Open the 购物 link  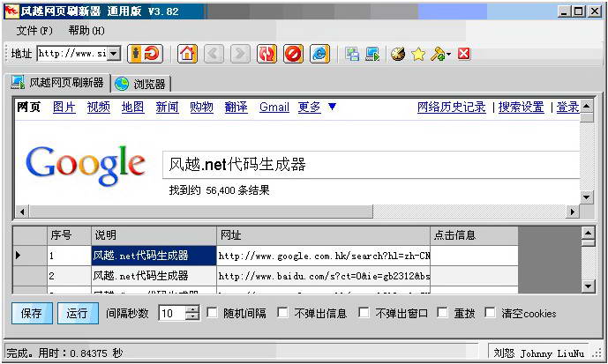click(201, 107)
